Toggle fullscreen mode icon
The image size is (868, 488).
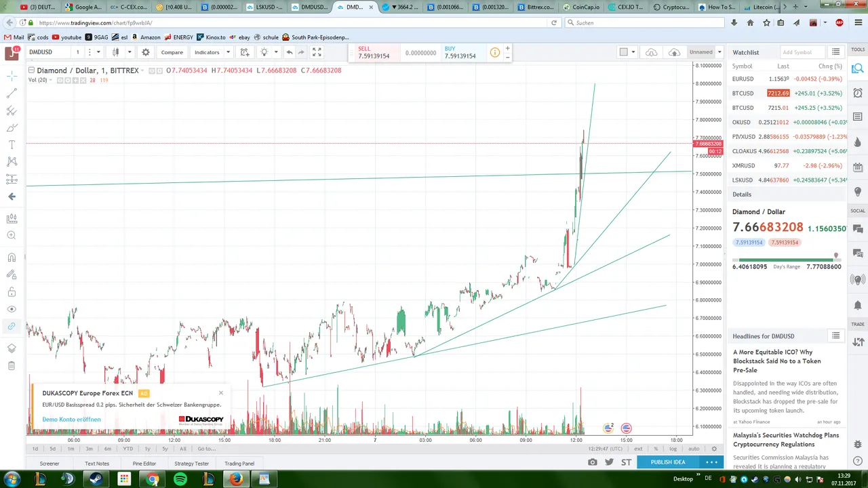(x=317, y=52)
